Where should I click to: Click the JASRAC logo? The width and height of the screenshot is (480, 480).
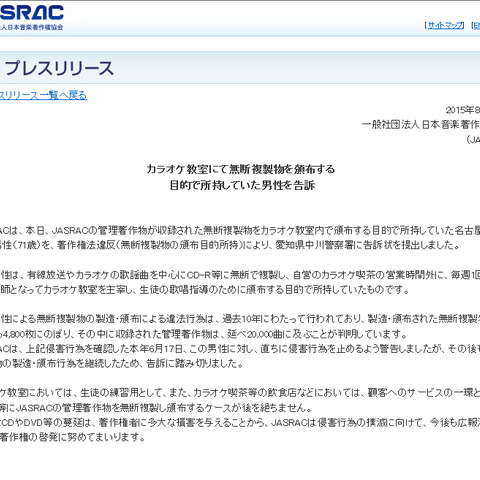coord(32,13)
